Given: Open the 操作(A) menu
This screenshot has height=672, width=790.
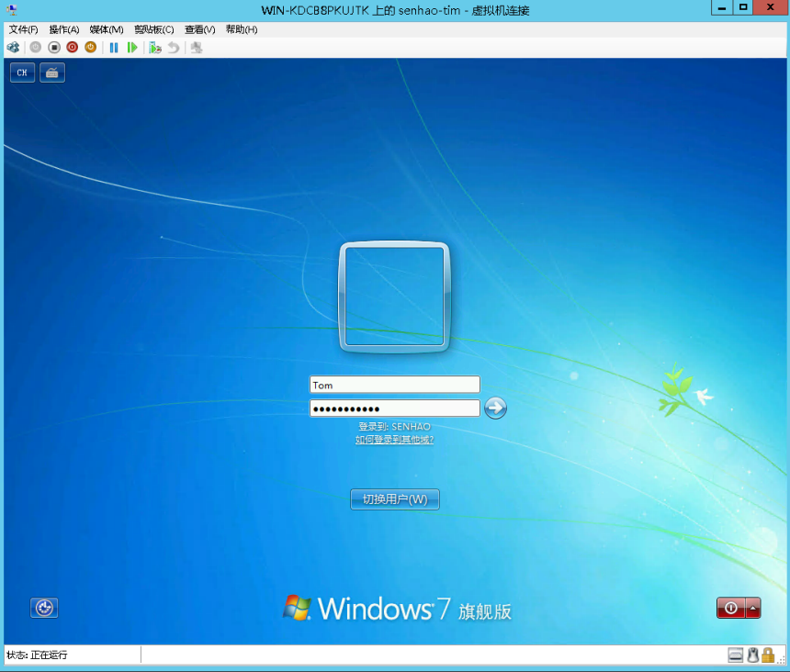Looking at the screenshot, I should [64, 29].
